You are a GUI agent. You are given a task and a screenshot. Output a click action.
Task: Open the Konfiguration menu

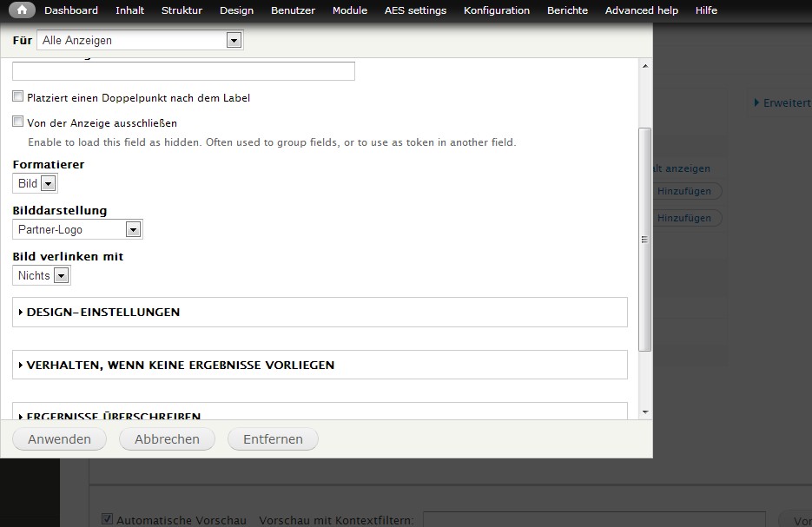(x=496, y=10)
